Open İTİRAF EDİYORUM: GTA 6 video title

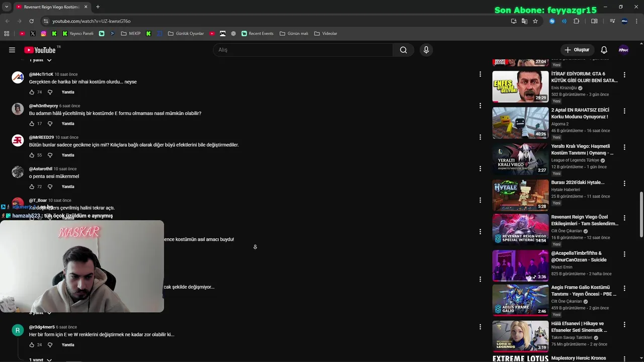[x=584, y=77]
